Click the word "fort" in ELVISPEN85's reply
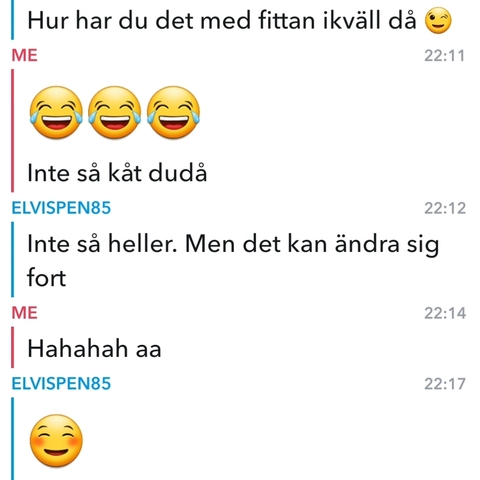 pyautogui.click(x=46, y=278)
